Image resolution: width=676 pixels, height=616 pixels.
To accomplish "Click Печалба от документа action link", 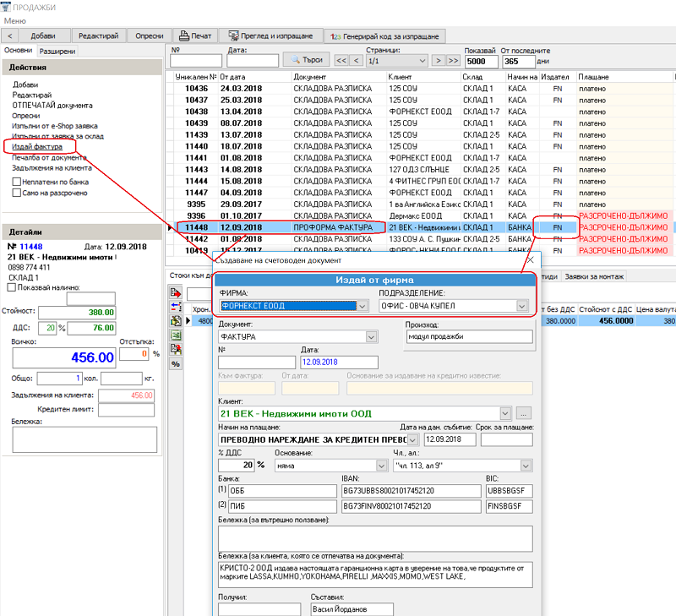I will pos(49,157).
